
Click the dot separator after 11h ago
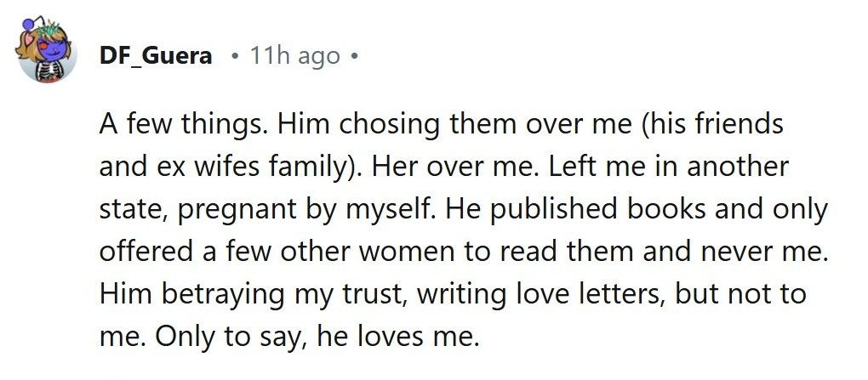point(353,57)
